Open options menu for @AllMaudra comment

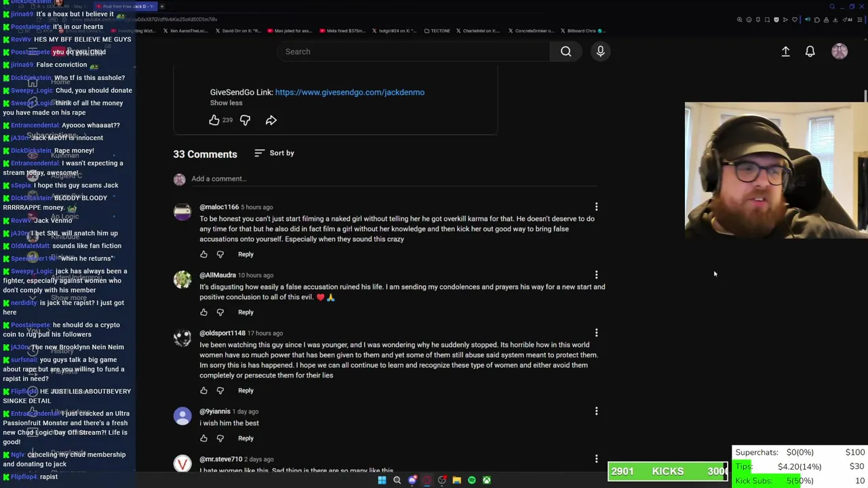click(x=596, y=274)
